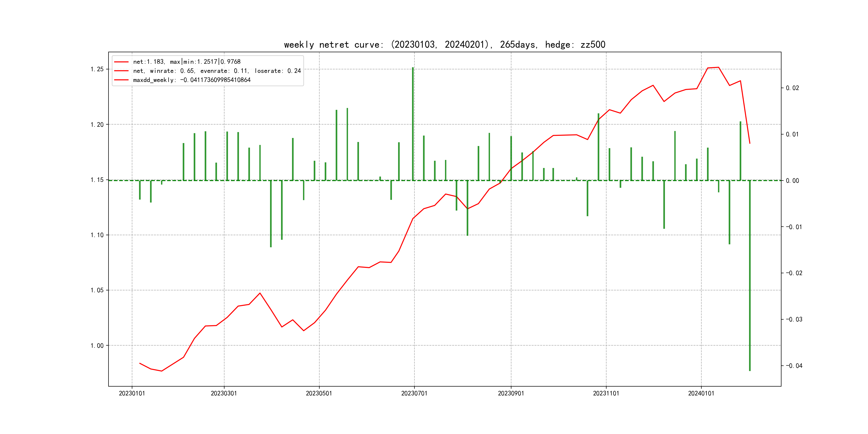Click the 20230301 x-axis label
This screenshot has width=868, height=434.
click(224, 393)
